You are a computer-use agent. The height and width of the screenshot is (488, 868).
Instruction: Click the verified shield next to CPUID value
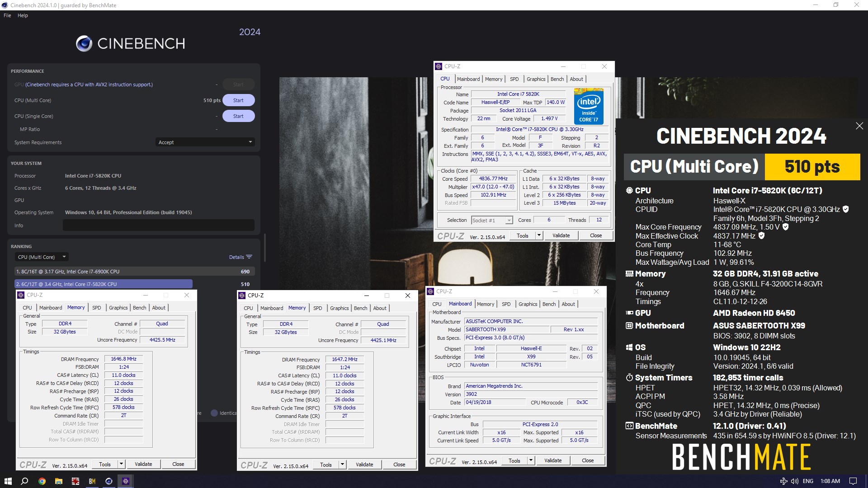tap(845, 209)
